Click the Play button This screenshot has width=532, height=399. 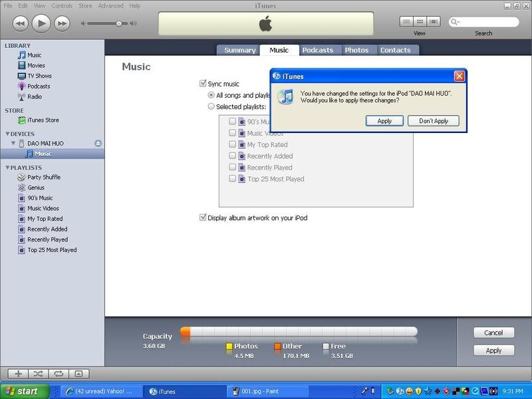41,23
